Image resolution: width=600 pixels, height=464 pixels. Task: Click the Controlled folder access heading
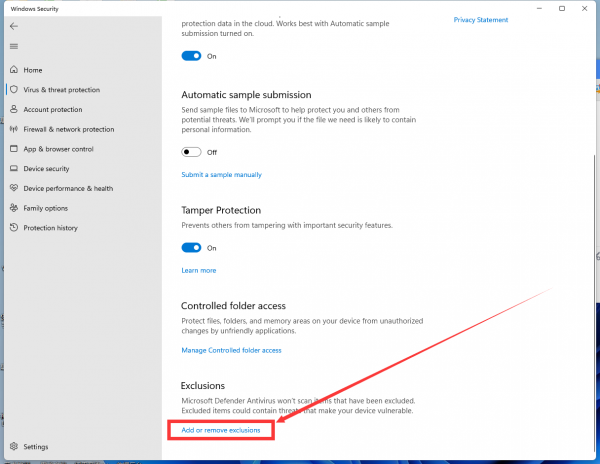click(233, 306)
